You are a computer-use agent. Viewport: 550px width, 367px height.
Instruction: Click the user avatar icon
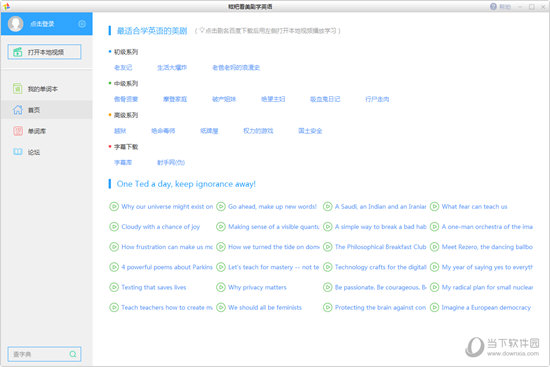point(15,24)
